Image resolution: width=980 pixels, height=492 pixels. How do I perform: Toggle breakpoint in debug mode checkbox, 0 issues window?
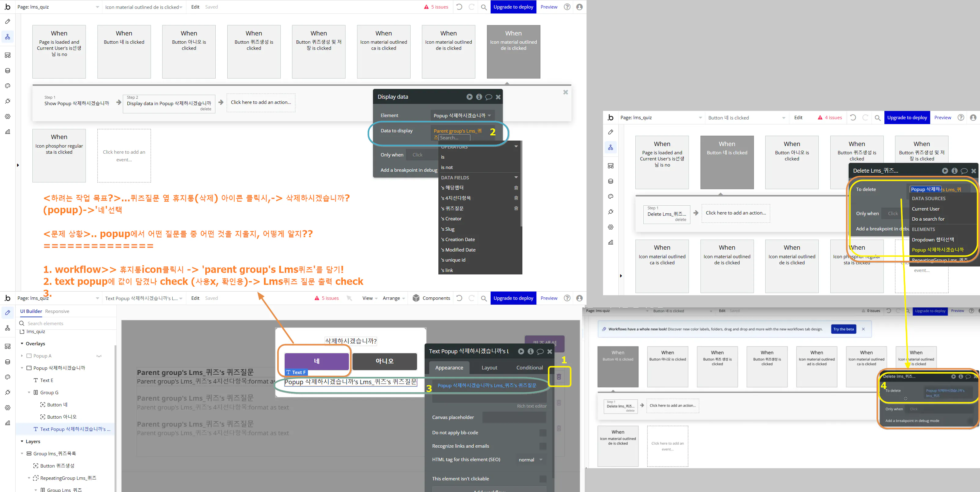coord(971,421)
